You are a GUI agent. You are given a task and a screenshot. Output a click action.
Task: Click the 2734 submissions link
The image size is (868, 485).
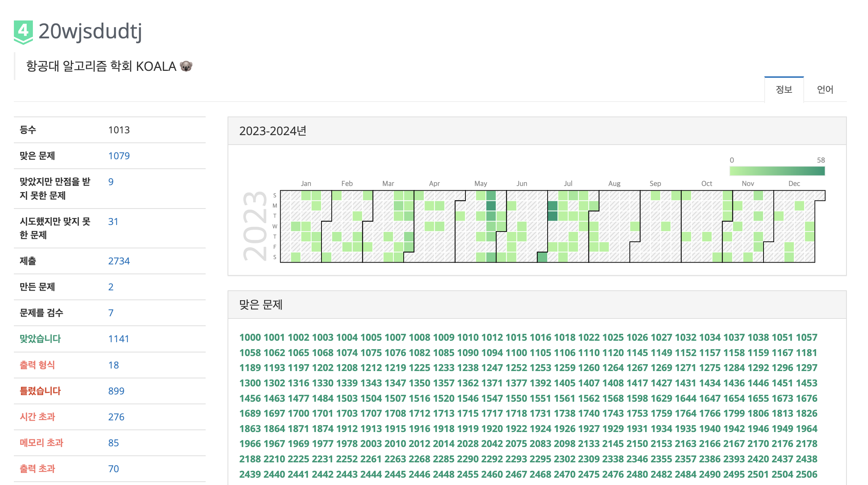pyautogui.click(x=119, y=261)
